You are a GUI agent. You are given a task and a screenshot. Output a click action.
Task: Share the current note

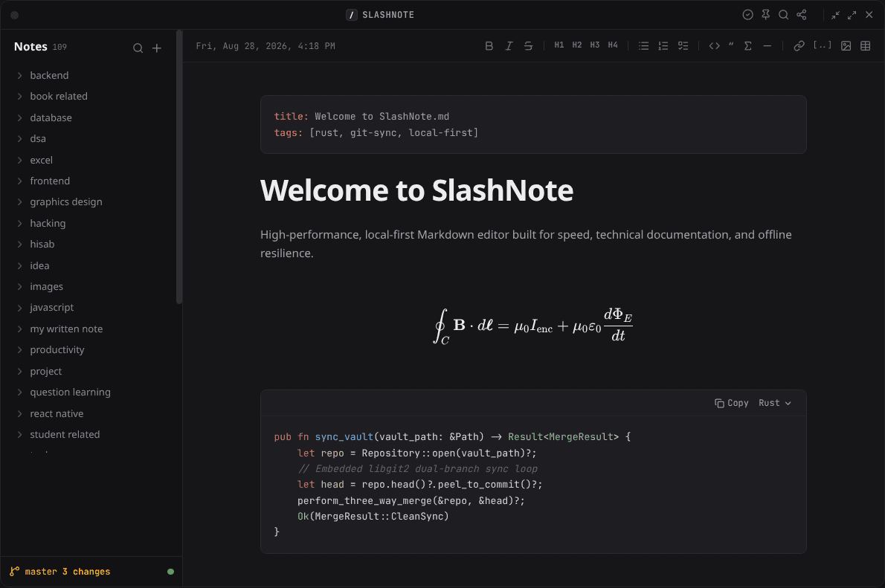pos(802,15)
